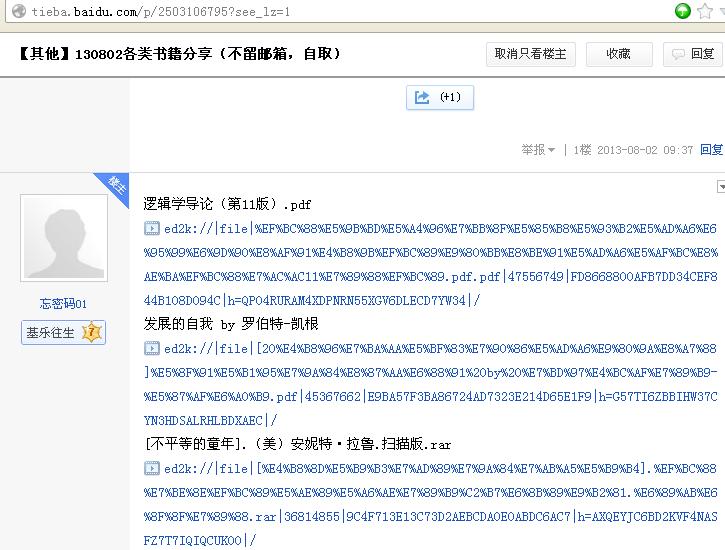
Task: Open ed2k link for 不平等的童年 rar
Action: coord(430,504)
